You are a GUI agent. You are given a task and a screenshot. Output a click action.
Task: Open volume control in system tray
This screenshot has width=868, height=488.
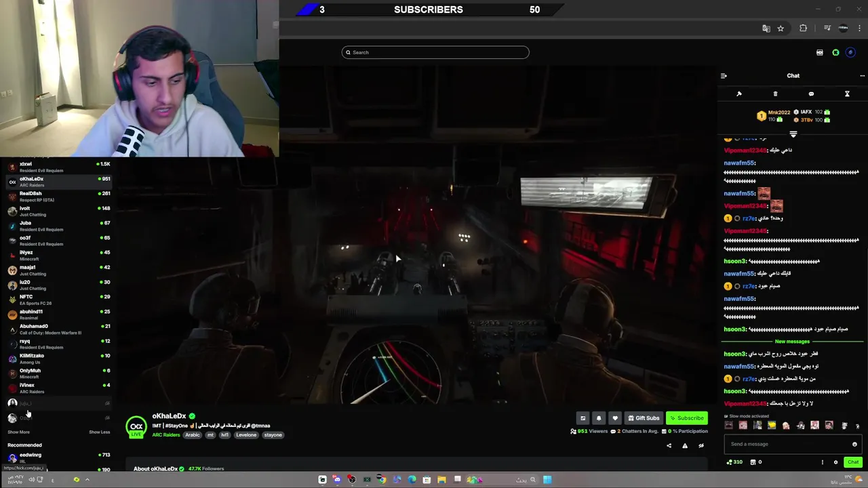31,480
